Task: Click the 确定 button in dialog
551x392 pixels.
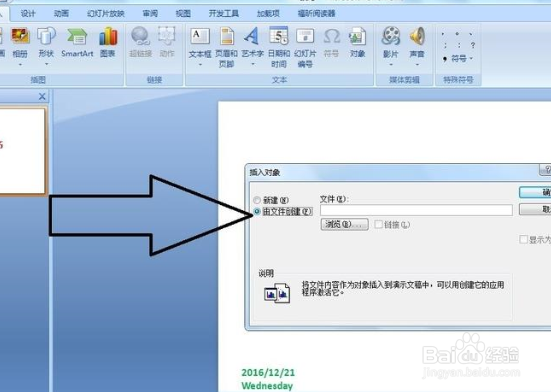Action: 535,192
